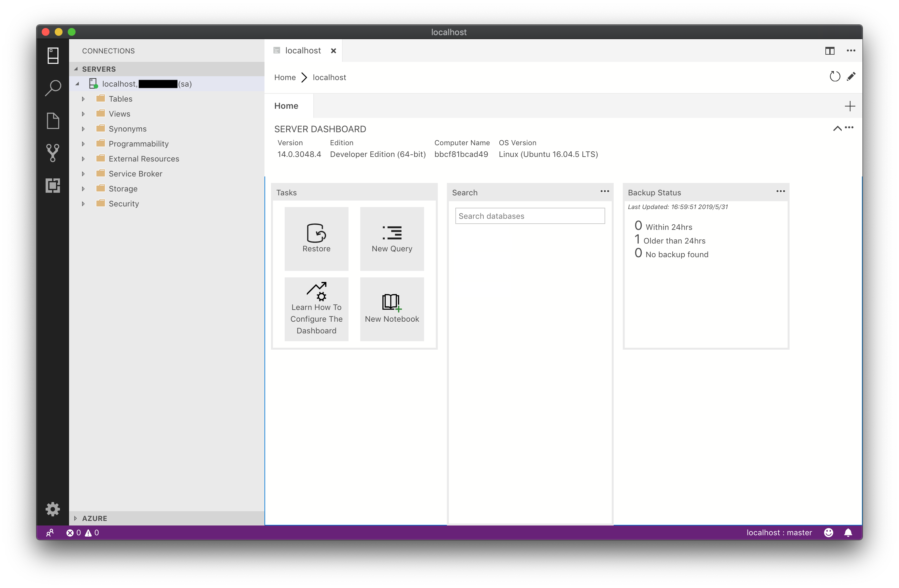
Task: Expand the Programmability folder
Action: click(x=83, y=144)
